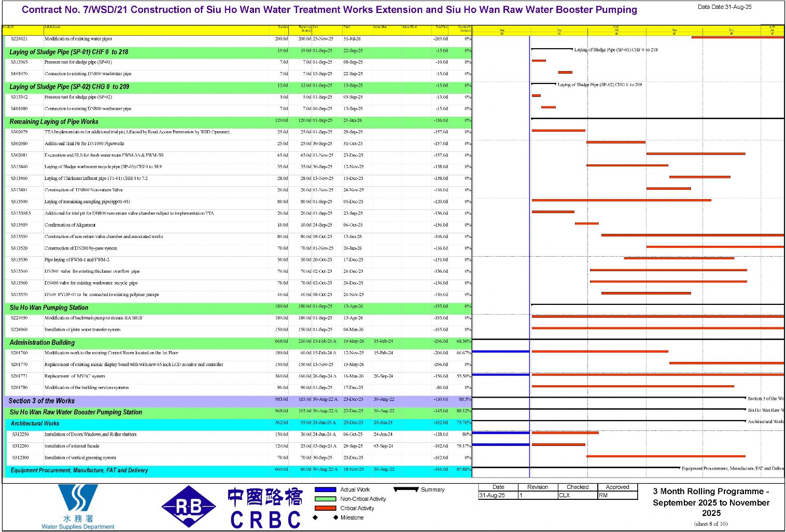Screen dimensions: 786x532
Task: Select the red Critical Activity legend swatch
Action: [x=325, y=508]
